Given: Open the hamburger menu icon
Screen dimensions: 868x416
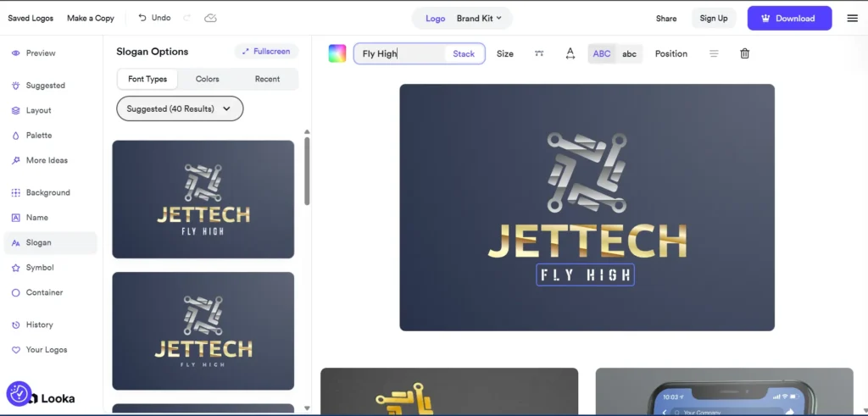Looking at the screenshot, I should pyautogui.click(x=852, y=19).
